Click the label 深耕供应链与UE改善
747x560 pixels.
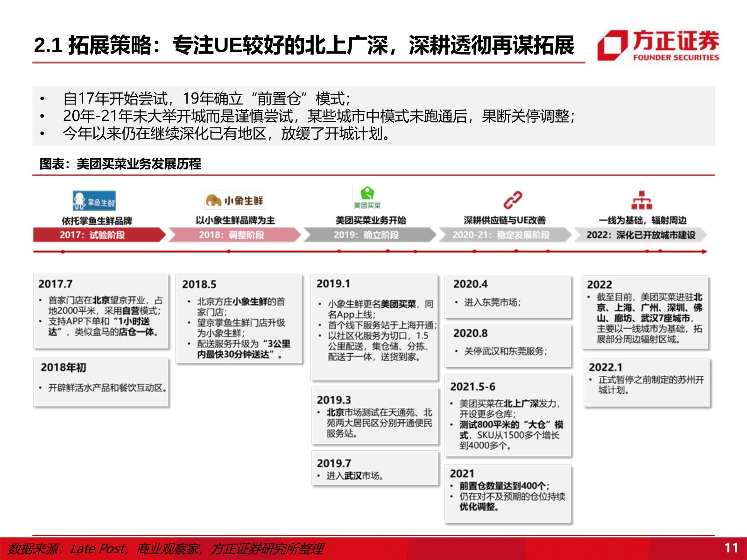pos(505,220)
